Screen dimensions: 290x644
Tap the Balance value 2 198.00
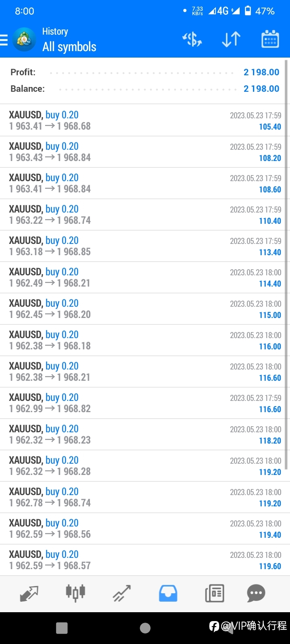tap(261, 89)
